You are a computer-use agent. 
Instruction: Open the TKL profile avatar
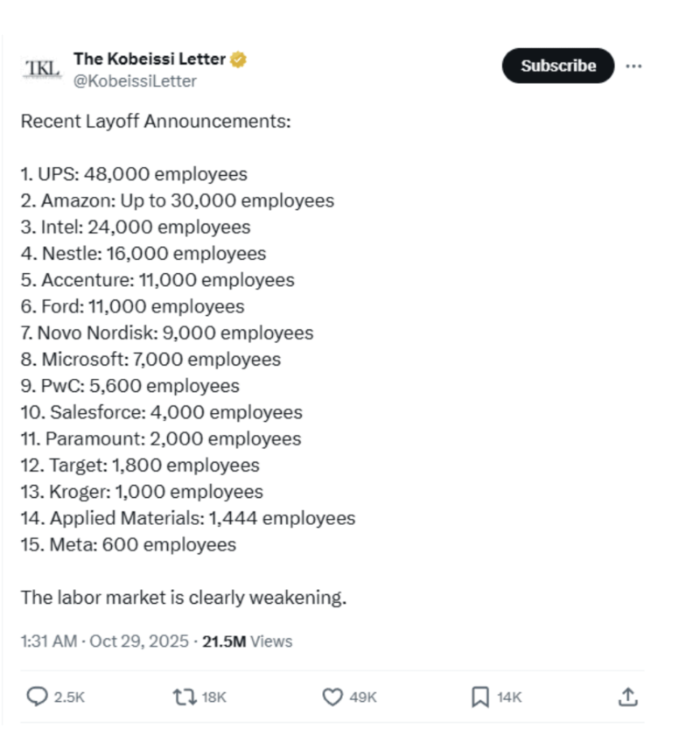[x=42, y=69]
